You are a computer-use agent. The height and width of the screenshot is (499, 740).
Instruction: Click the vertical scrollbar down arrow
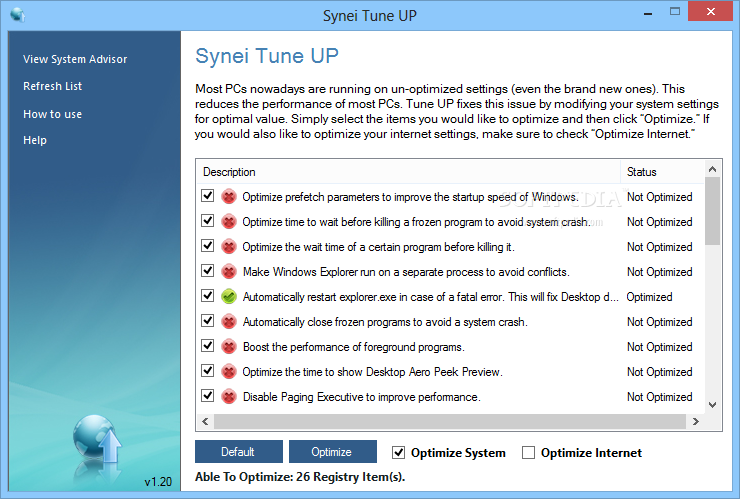(x=713, y=405)
